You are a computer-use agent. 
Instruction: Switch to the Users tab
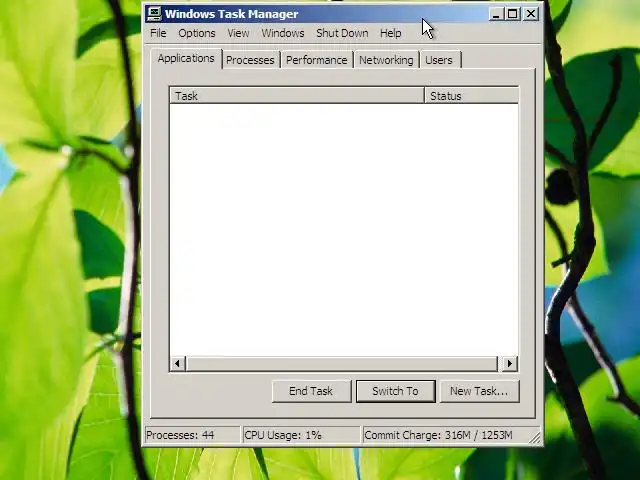pyautogui.click(x=439, y=60)
